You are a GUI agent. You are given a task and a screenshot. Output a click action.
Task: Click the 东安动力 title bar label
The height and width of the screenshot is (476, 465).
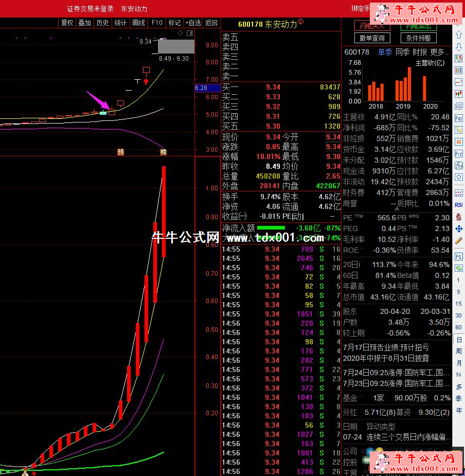pos(134,9)
